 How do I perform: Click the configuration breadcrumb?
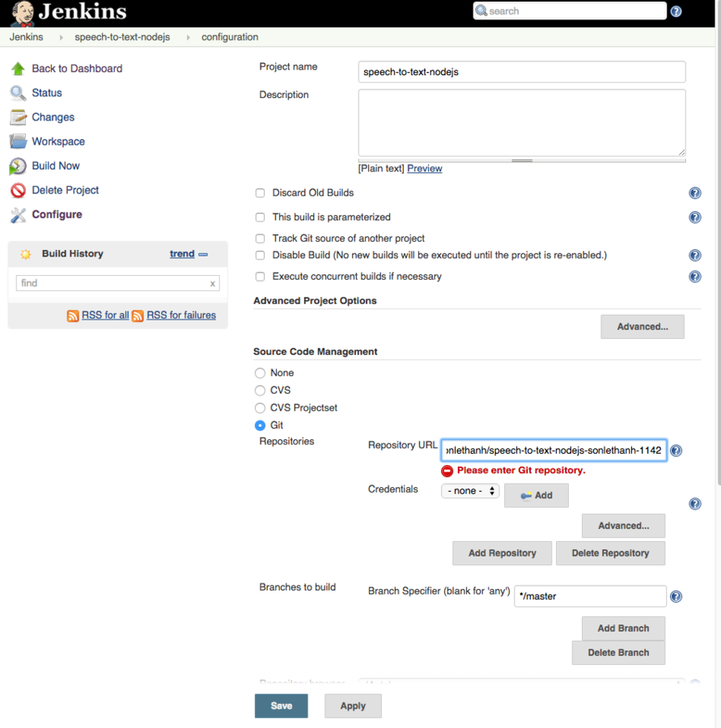[x=230, y=37]
